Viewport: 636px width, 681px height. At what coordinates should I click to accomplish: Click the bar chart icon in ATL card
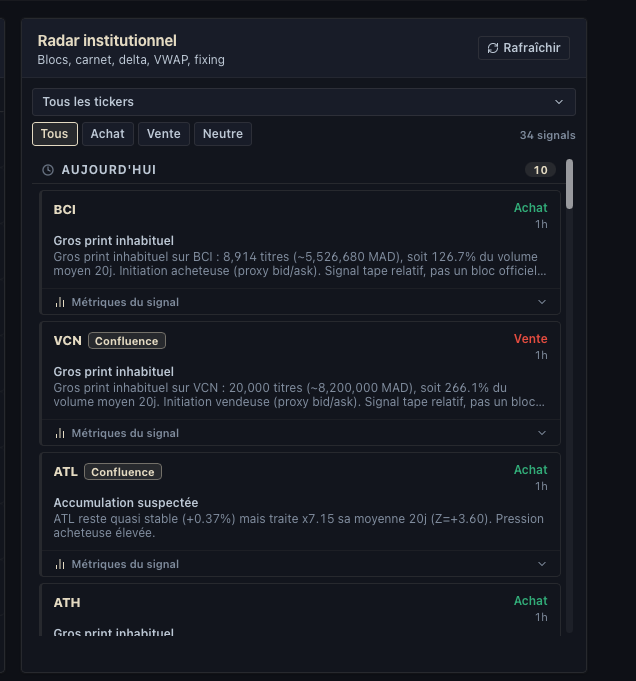[60, 564]
